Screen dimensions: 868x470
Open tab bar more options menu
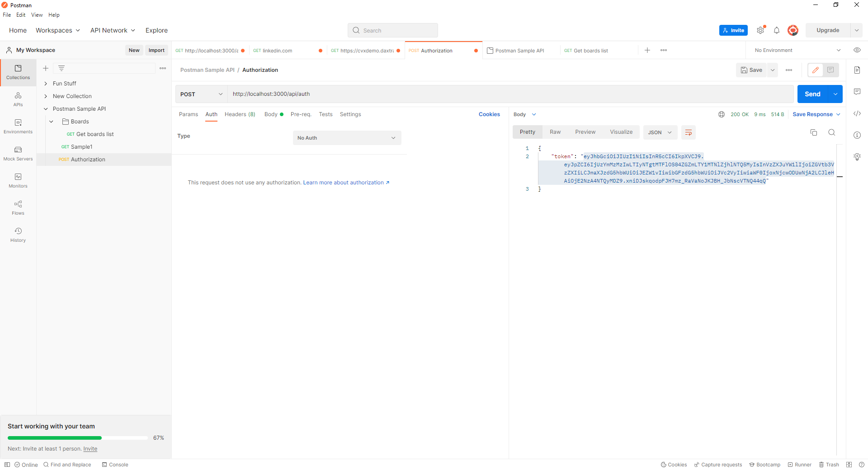coord(664,50)
